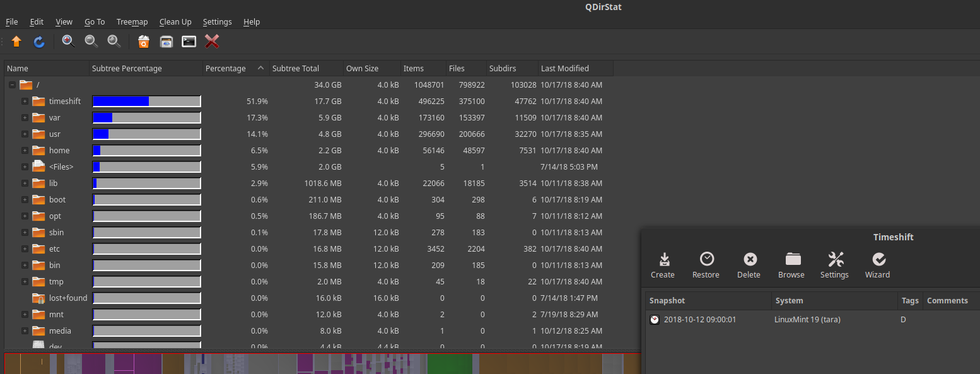Viewport: 980px width, 374px height.
Task: Select snapshot 2018-10-12 09:00:01
Action: (700, 320)
